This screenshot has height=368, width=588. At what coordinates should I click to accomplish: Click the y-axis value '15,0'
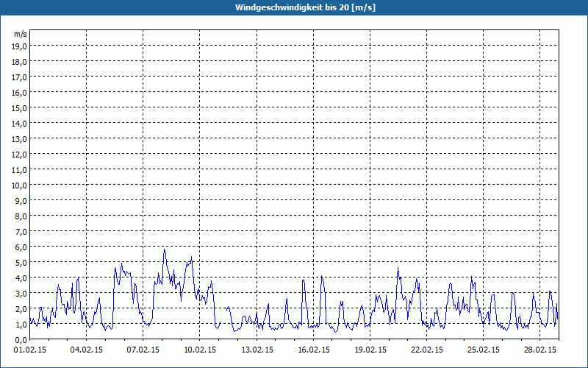(x=20, y=107)
